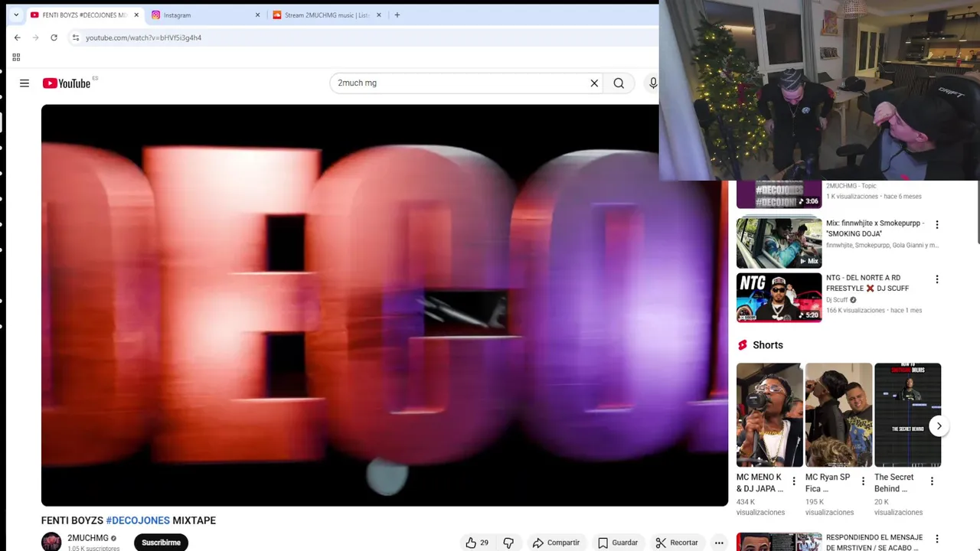The image size is (980, 551).
Task: Open MC Ryan SP short thumbnail
Action: coord(838,415)
